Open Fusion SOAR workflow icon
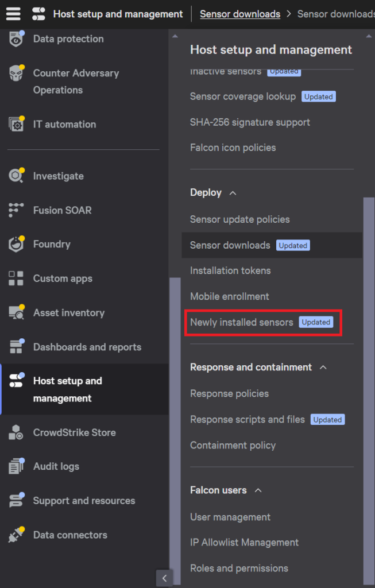The width and height of the screenshot is (375, 588). pyautogui.click(x=16, y=210)
